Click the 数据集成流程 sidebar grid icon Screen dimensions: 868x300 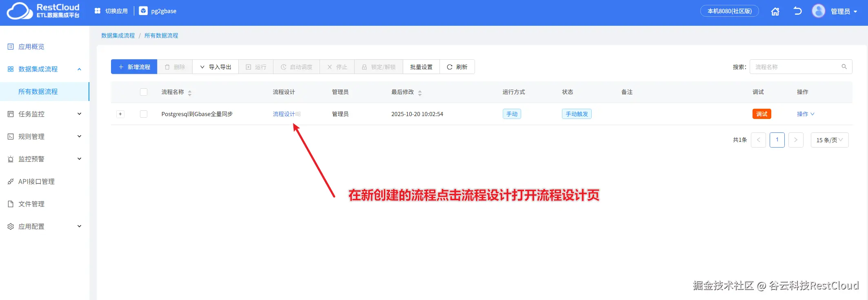[11, 69]
